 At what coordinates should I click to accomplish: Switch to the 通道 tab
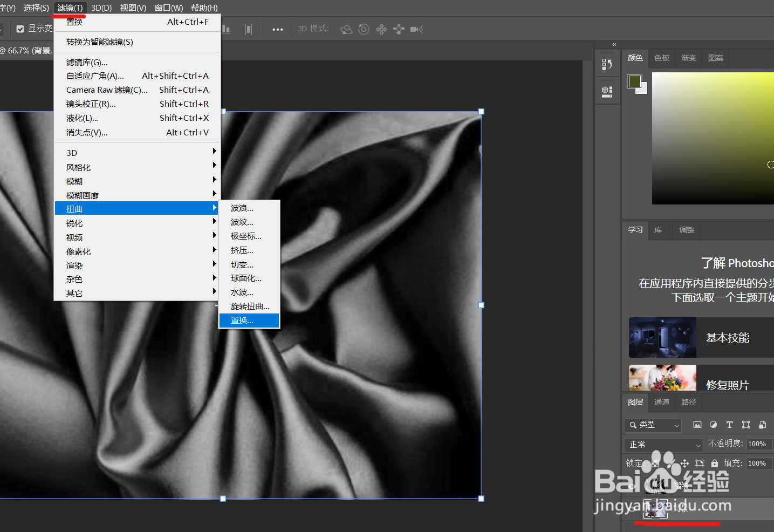tap(662, 402)
